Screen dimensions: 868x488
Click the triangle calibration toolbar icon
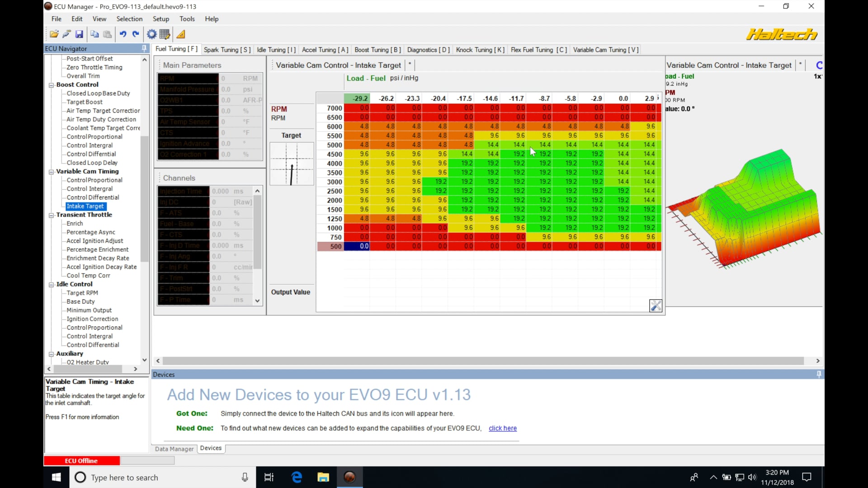pos(181,34)
